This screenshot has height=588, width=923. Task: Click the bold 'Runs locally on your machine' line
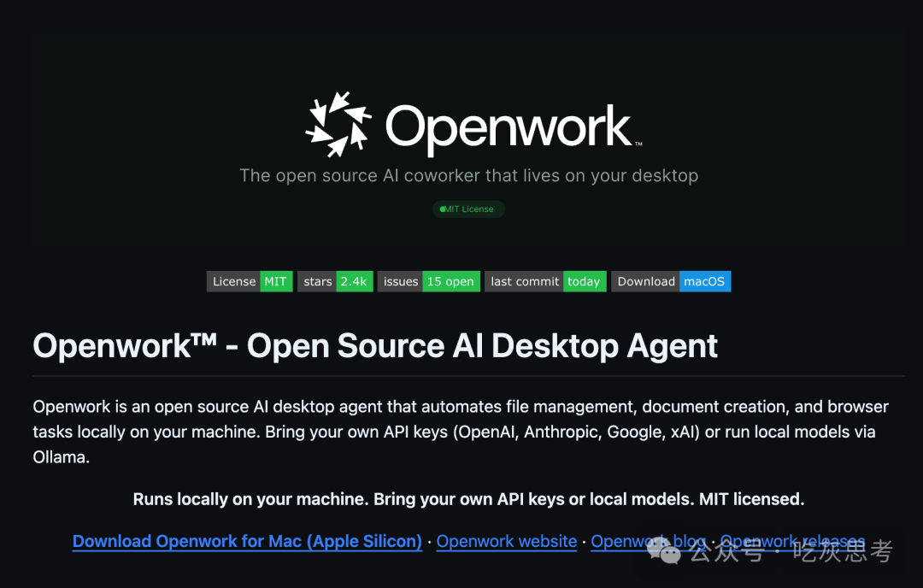point(468,499)
